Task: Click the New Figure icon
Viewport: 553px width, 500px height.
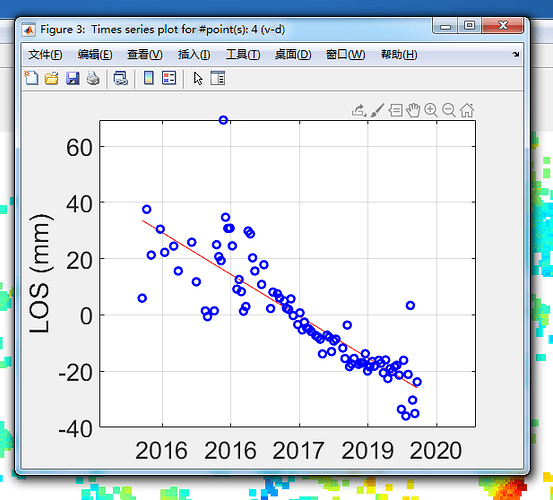Action: (x=31, y=78)
